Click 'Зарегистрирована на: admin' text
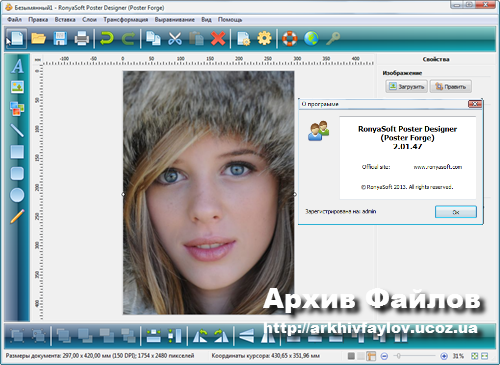The image size is (500, 365). point(341,211)
